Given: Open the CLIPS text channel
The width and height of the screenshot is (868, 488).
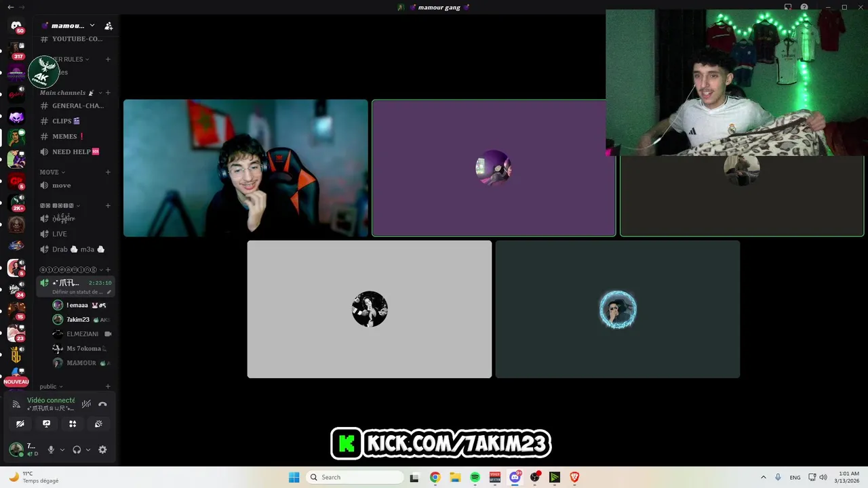Looking at the screenshot, I should click(x=75, y=121).
